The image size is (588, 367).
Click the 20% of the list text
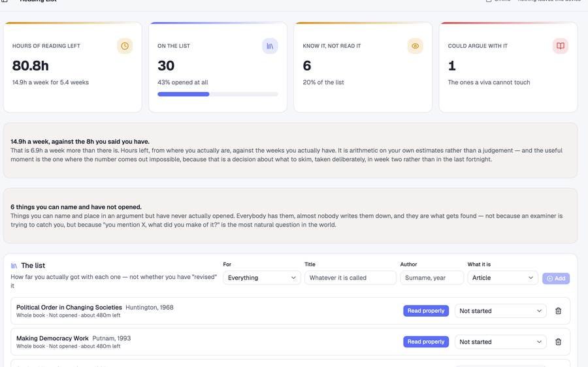[323, 82]
